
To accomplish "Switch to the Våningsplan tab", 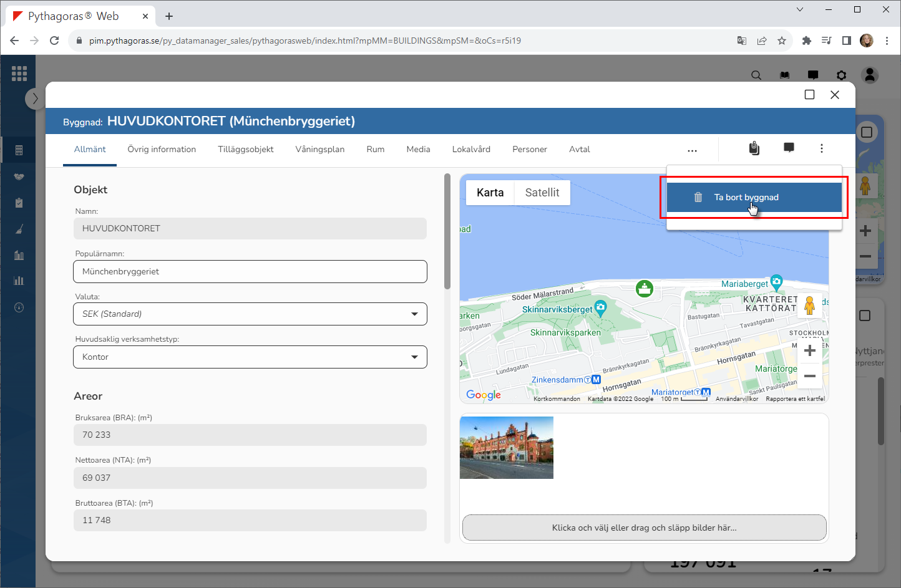I will 319,150.
